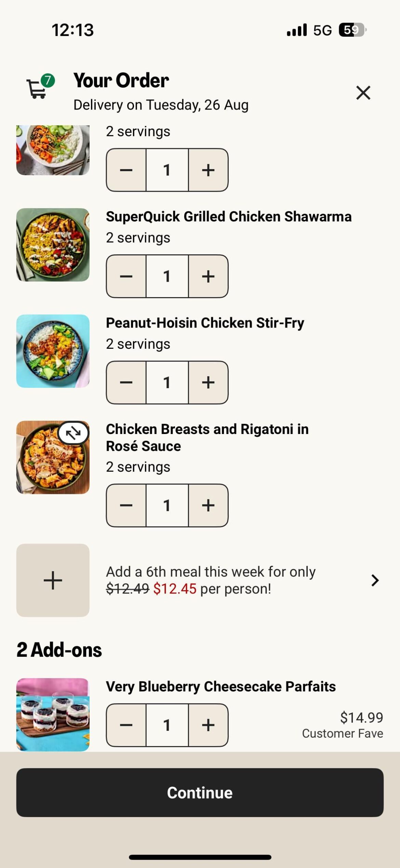Tap the plus tile to add 6th meal

click(x=53, y=580)
